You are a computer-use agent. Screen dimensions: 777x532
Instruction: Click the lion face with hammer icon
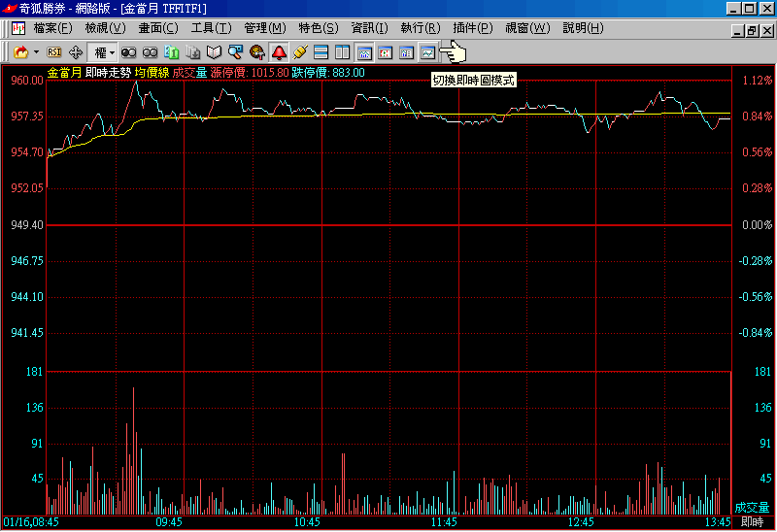tap(257, 52)
